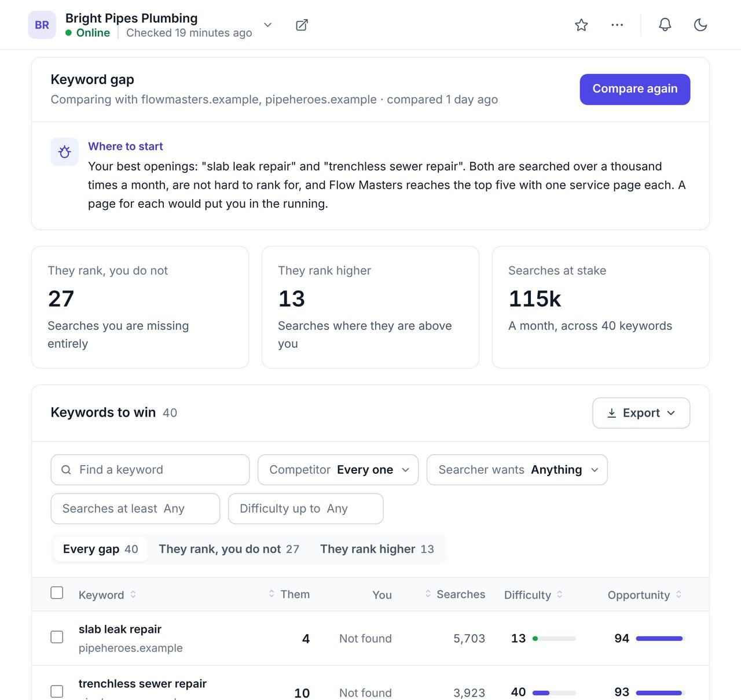Sort by Difficulty column arrows
741x700 pixels.
(x=560, y=594)
